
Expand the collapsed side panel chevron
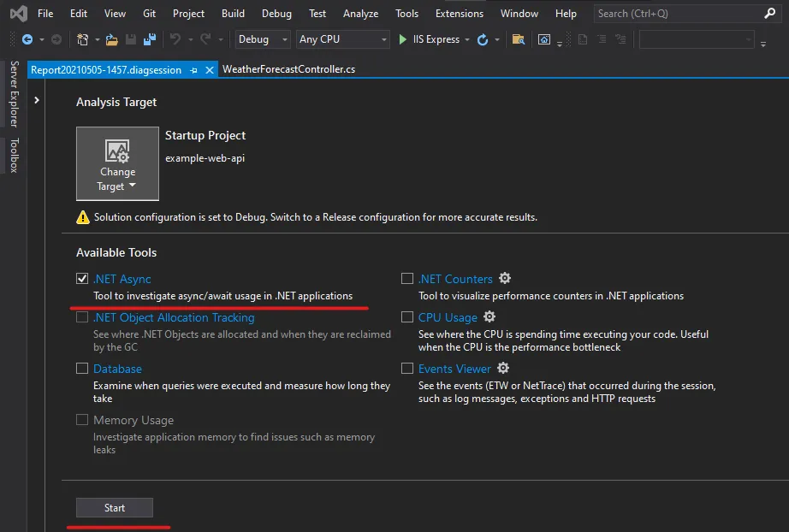(37, 100)
